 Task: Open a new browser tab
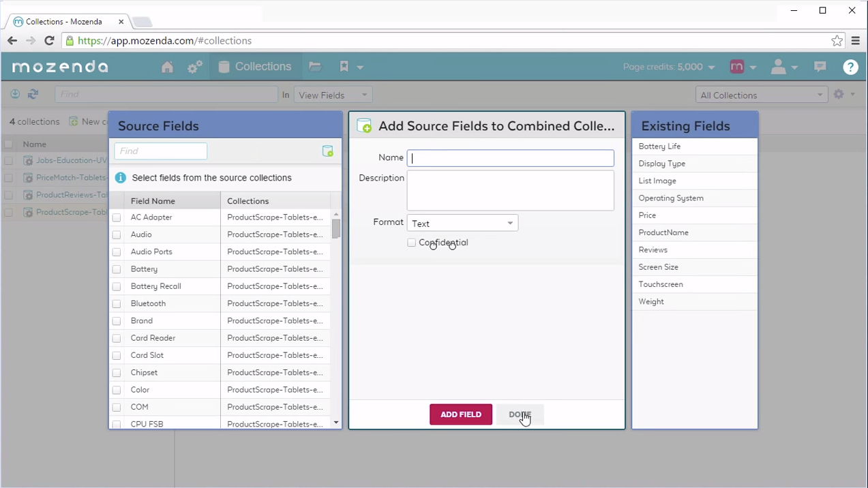click(142, 22)
